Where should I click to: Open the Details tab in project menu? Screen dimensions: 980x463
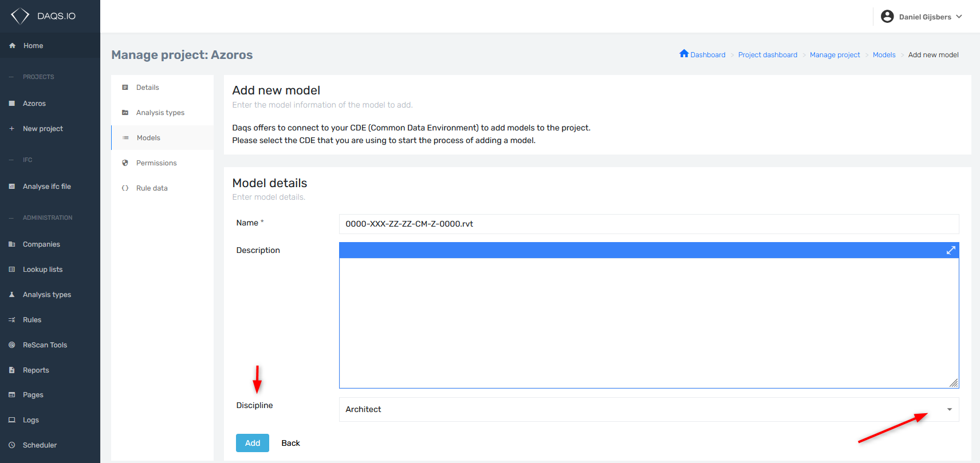pos(163,88)
